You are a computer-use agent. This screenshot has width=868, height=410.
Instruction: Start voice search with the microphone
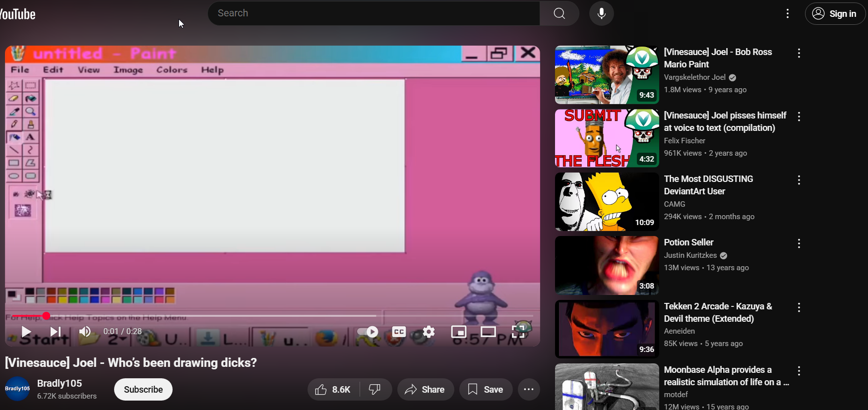pos(602,13)
